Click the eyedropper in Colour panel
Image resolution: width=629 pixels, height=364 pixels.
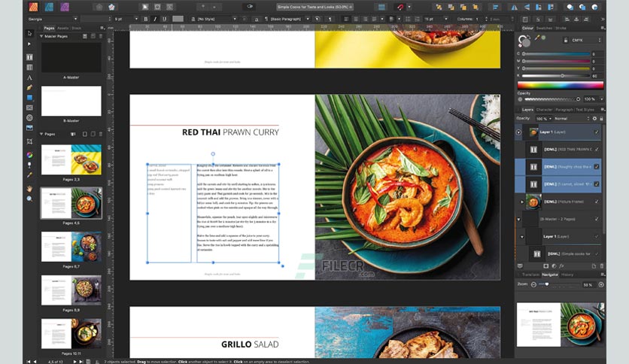tap(537, 38)
